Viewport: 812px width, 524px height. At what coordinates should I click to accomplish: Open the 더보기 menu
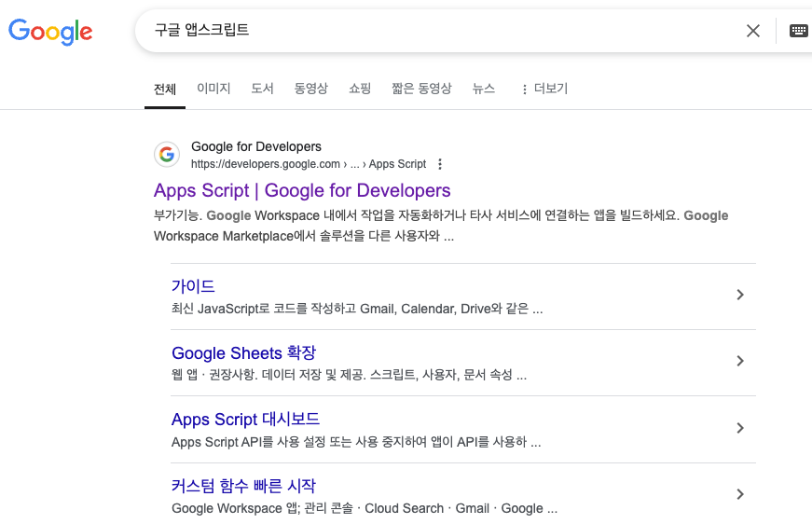pos(544,89)
